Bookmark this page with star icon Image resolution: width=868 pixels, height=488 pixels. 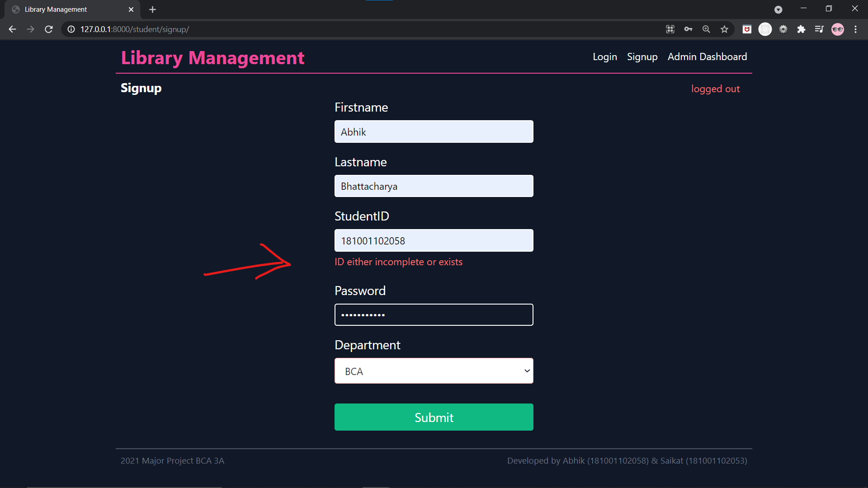[724, 29]
